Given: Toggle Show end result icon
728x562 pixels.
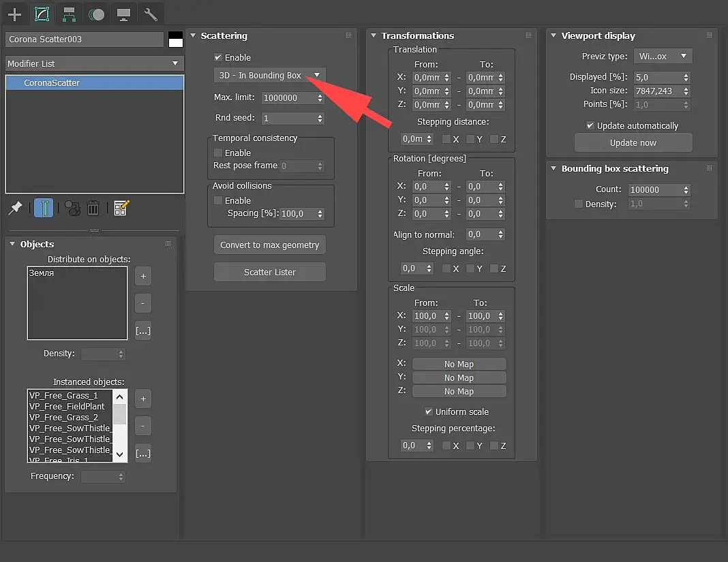Looking at the screenshot, I should 44,208.
